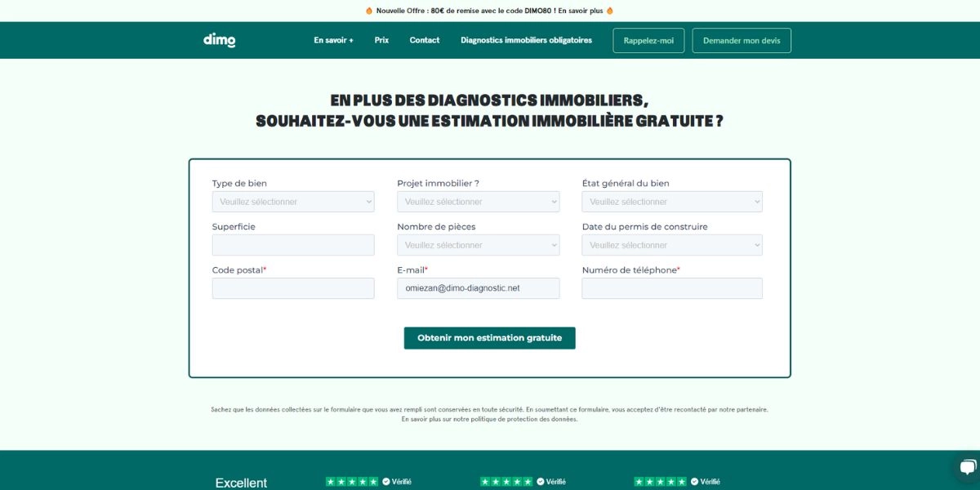Click the Rappelez-moi button

(648, 40)
